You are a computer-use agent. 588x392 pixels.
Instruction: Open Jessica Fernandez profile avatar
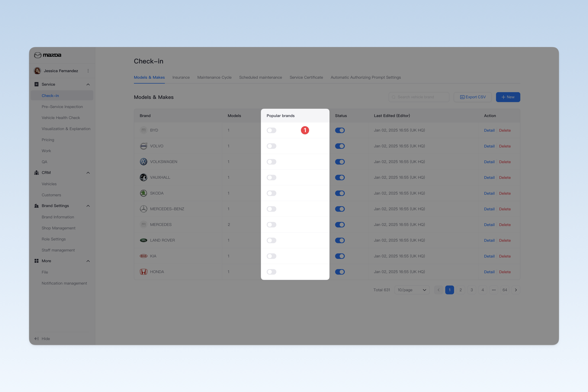point(37,71)
